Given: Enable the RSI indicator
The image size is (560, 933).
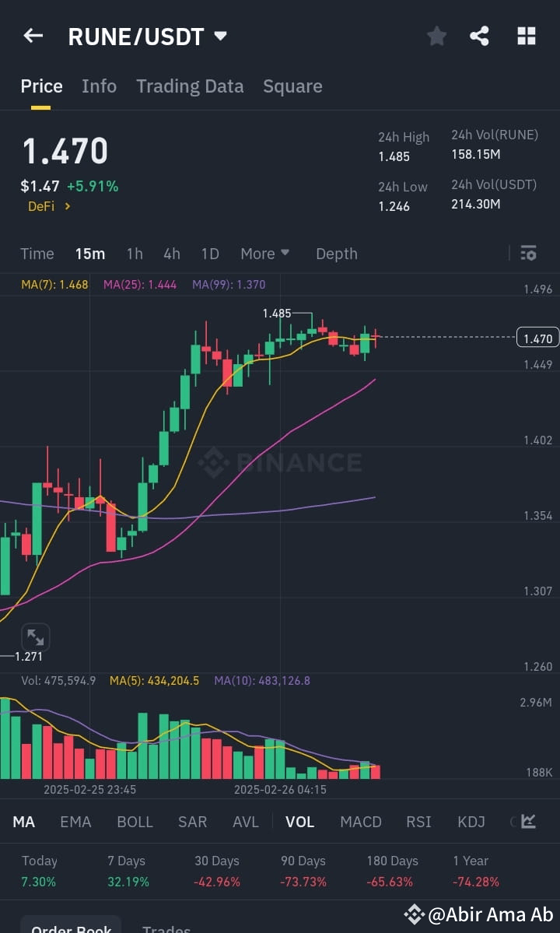Looking at the screenshot, I should (x=418, y=822).
